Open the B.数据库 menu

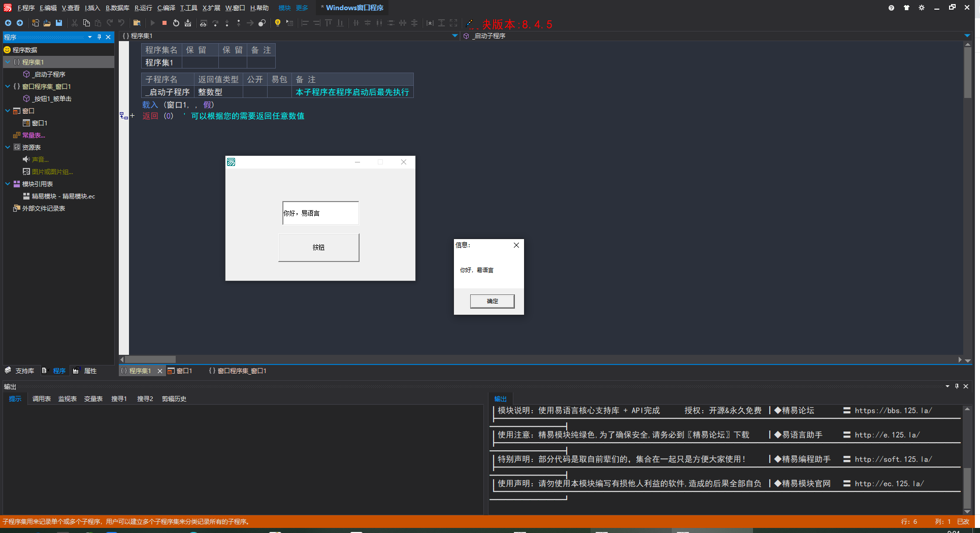coord(117,8)
